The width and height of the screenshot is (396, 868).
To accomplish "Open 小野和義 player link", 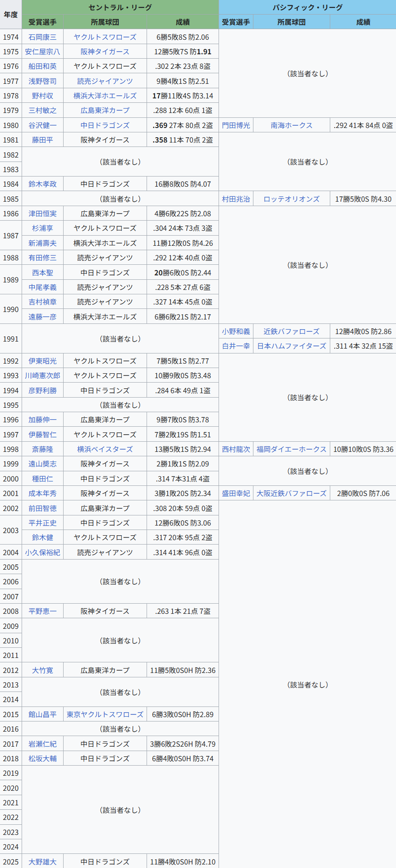I will coord(236,331).
